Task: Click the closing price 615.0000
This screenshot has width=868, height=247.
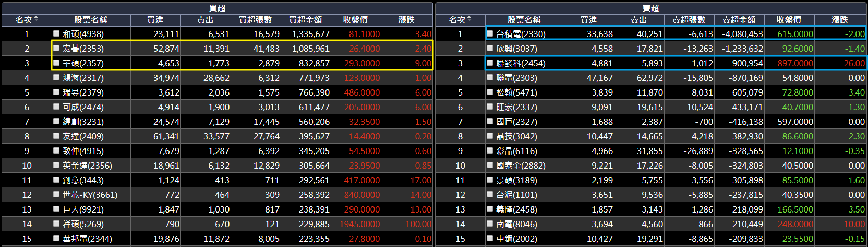Action: tap(795, 34)
